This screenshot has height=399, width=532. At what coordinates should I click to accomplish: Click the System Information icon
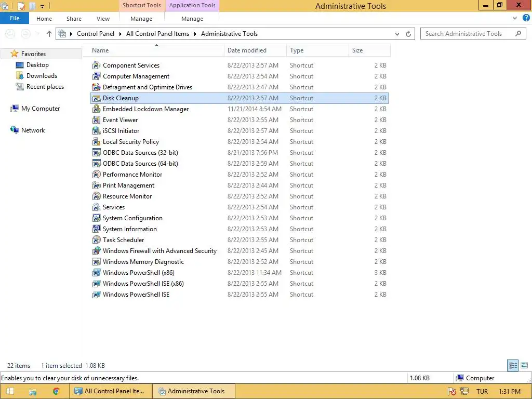click(96, 229)
